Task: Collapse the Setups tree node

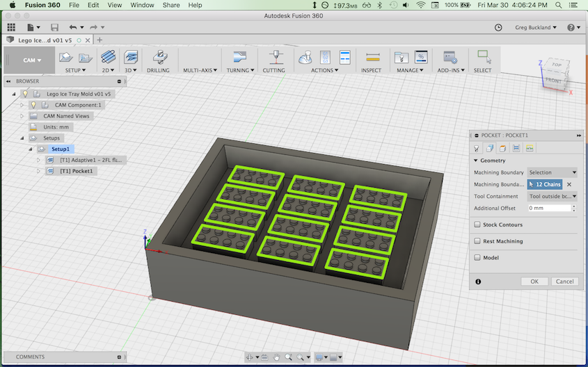Action: coord(22,138)
